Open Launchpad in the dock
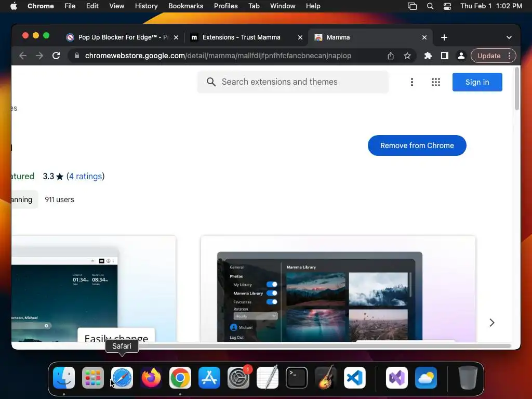This screenshot has width=532, height=399. [93, 378]
